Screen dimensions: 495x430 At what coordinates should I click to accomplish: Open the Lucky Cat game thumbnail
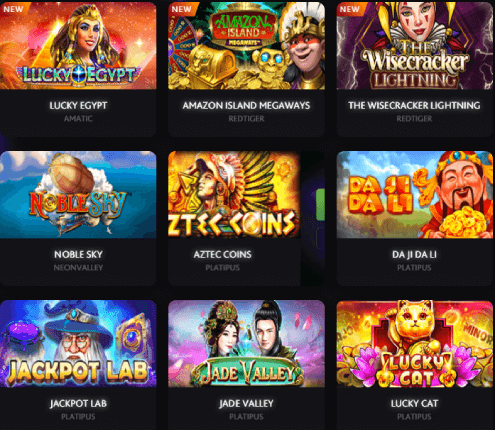[x=415, y=344]
